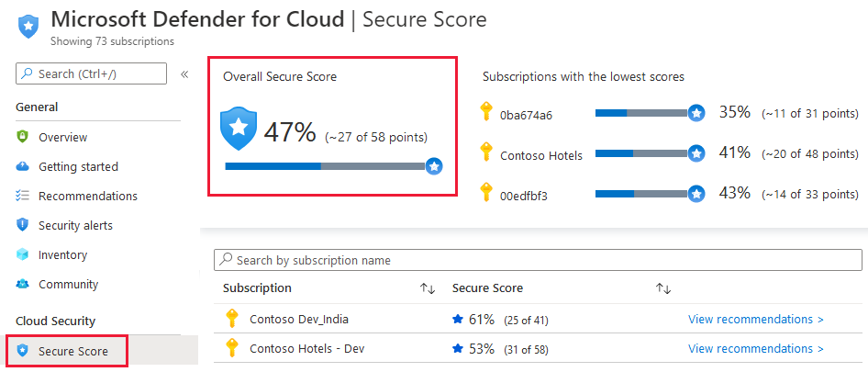Focus the Search by subscription name field

pos(541,261)
